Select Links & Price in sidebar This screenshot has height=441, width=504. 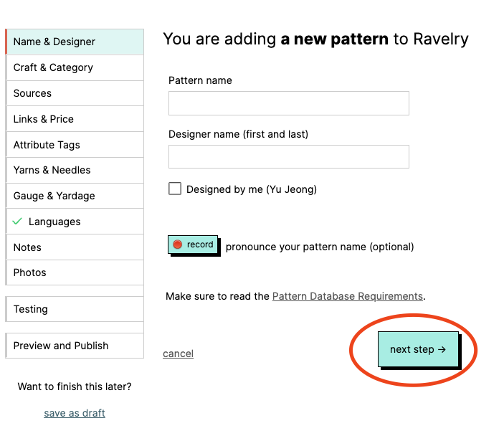click(75, 119)
